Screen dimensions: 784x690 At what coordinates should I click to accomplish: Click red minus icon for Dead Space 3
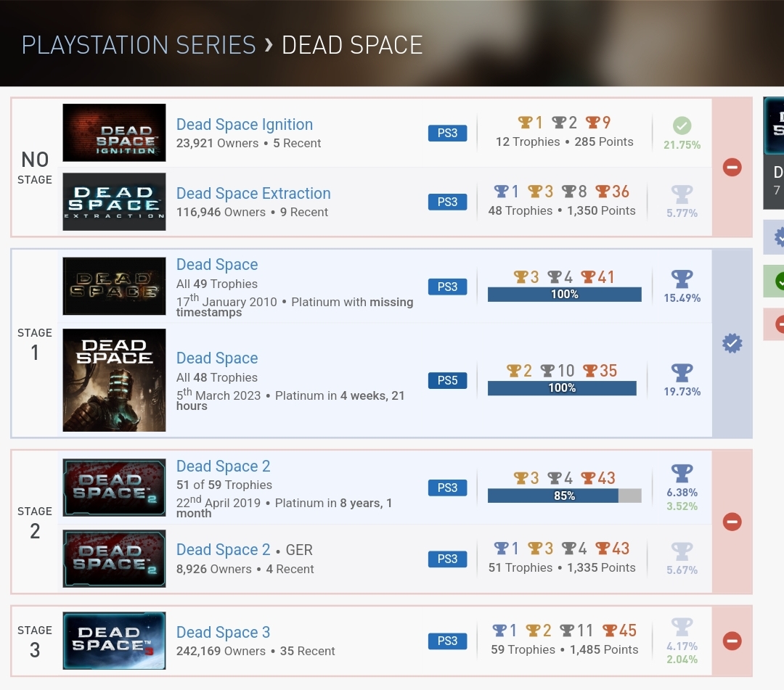[x=732, y=641]
